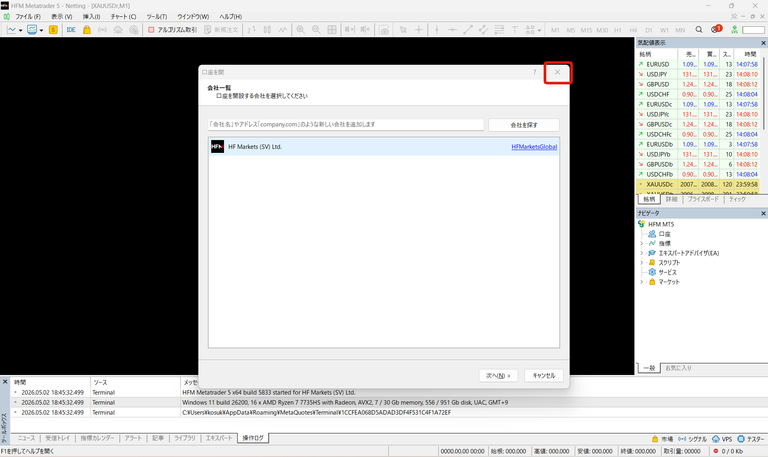The height and width of the screenshot is (457, 768).
Task: Select the trendline drawing tool
Action: coord(468,30)
